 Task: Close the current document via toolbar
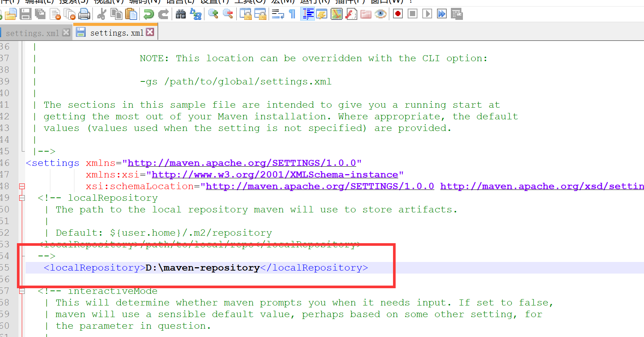(55, 14)
